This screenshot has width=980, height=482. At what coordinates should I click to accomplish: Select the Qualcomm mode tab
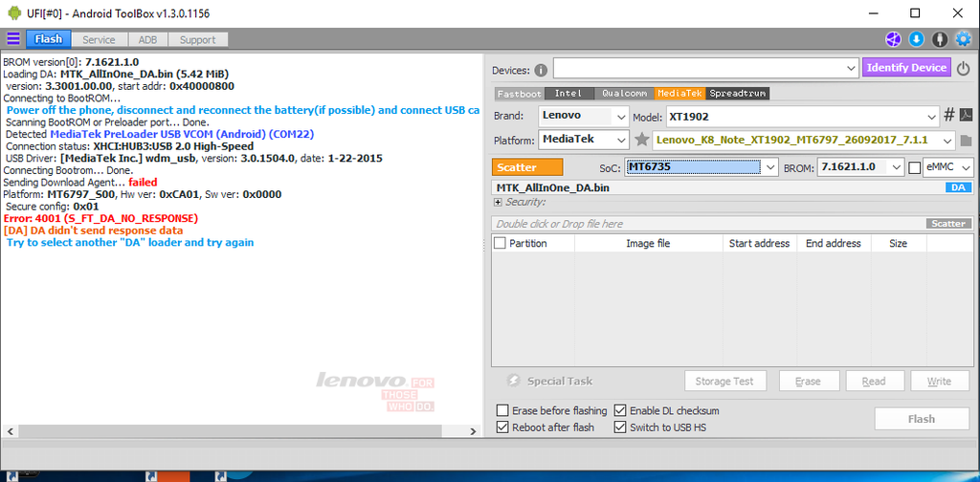(624, 94)
